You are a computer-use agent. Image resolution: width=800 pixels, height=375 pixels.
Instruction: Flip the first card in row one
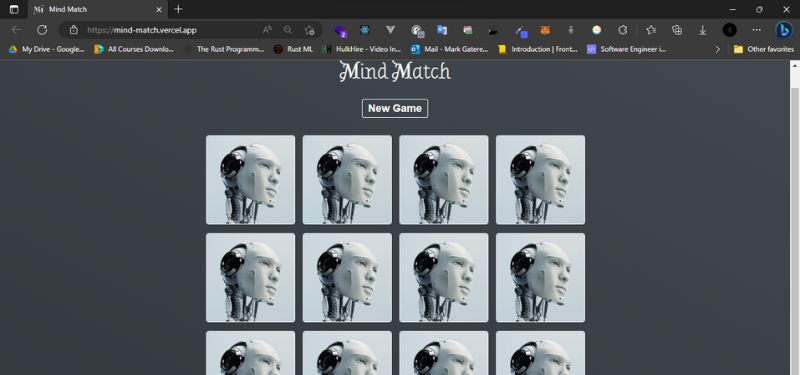(250, 180)
